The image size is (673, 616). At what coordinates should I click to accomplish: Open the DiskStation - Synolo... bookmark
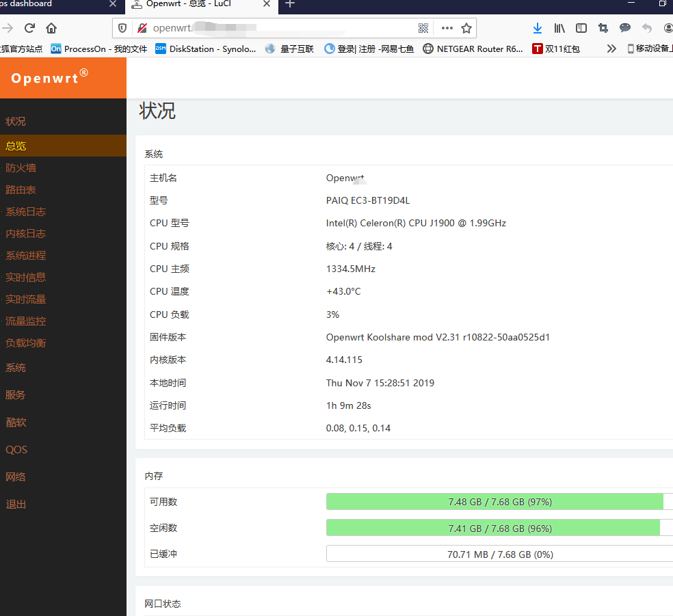[x=206, y=49]
